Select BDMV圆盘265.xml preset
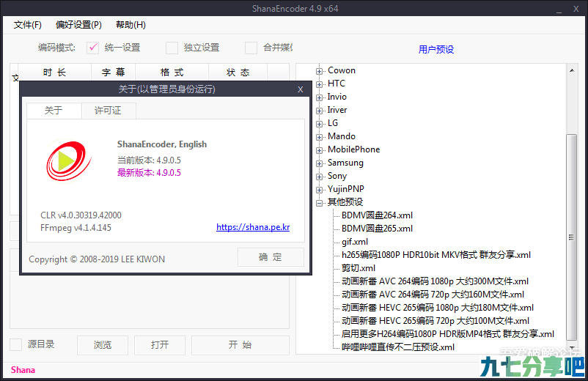 [x=377, y=229]
